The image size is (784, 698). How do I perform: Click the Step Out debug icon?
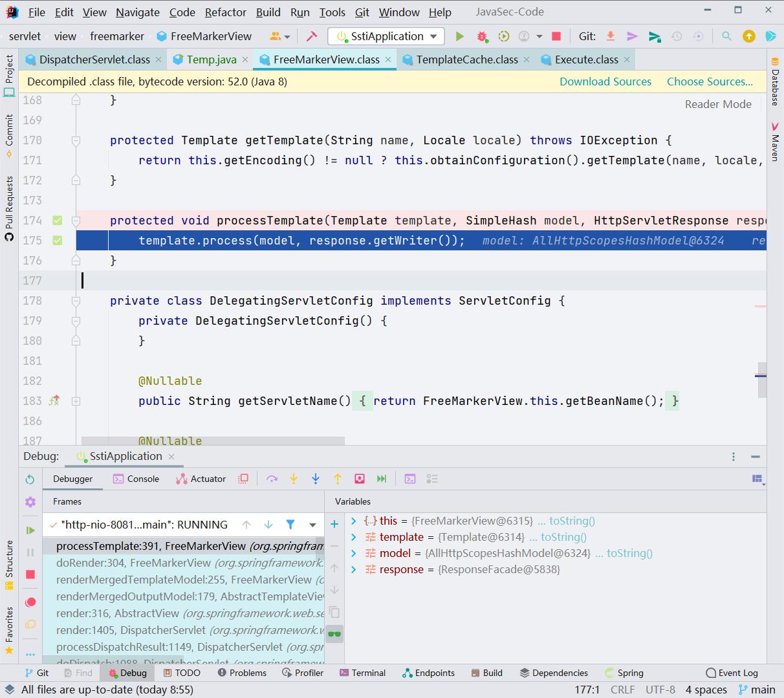(x=338, y=479)
